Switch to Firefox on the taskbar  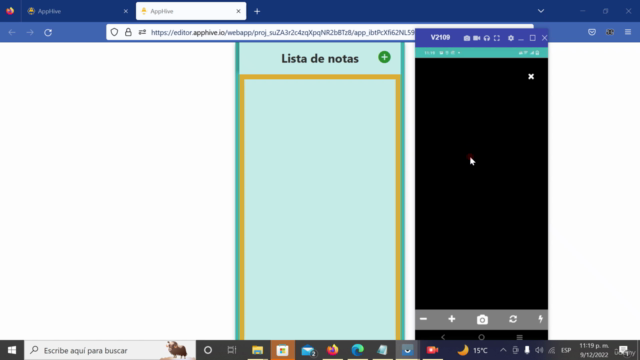pyautogui.click(x=333, y=350)
